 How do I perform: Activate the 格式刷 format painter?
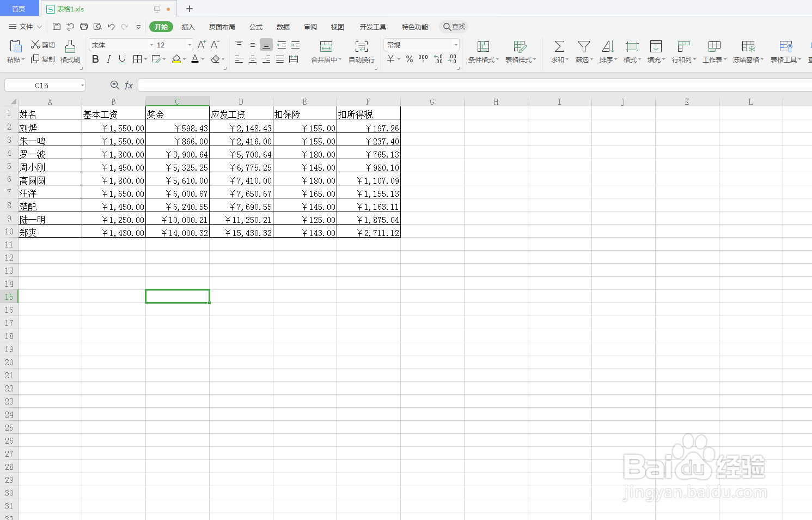(70, 51)
